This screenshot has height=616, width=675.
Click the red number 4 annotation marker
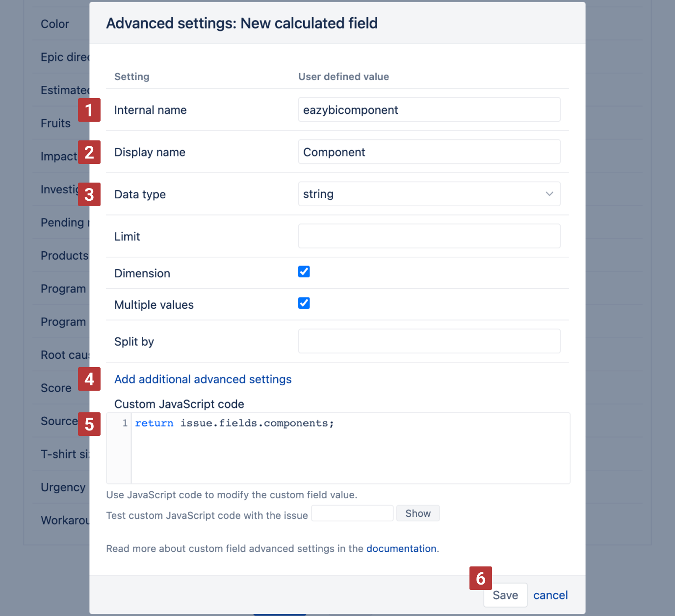[89, 379]
